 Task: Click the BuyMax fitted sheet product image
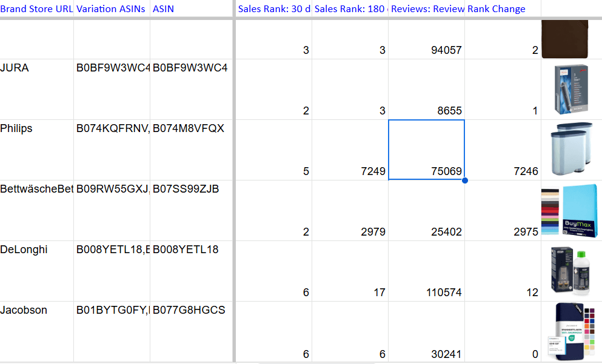click(571, 210)
